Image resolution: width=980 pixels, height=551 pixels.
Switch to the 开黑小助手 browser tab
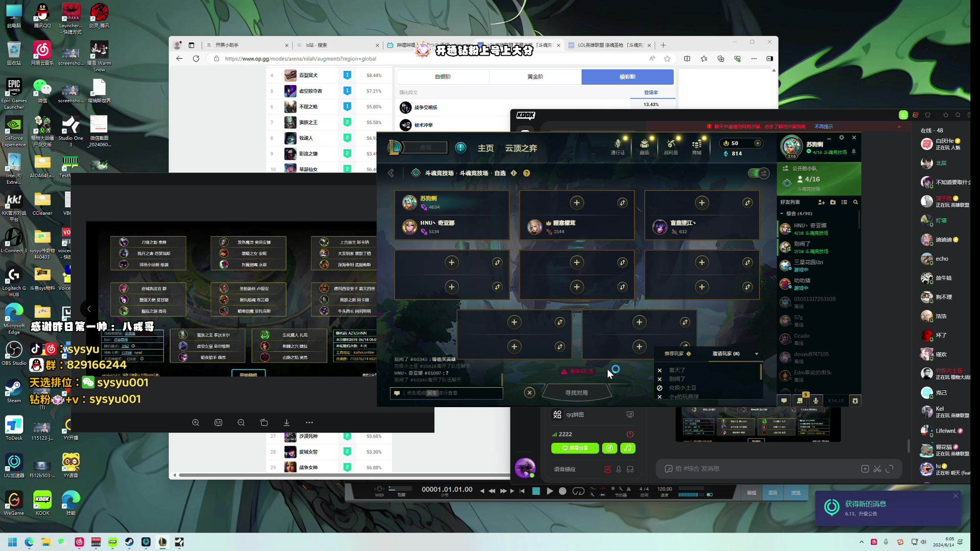click(x=247, y=45)
